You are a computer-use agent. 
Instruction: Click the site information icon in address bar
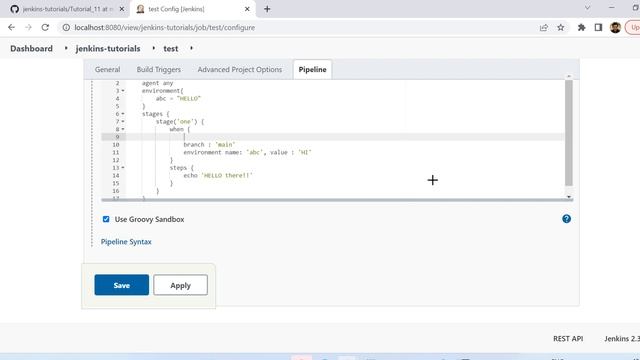[66, 27]
